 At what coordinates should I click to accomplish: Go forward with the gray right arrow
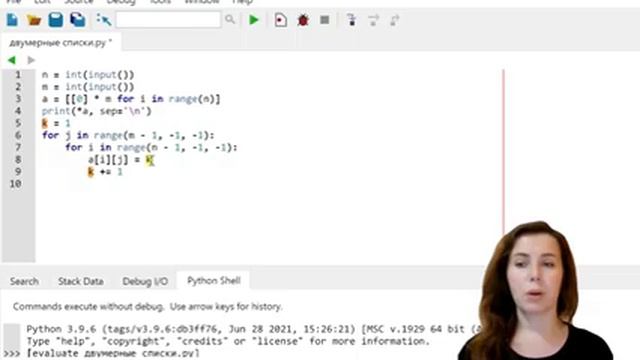(31, 60)
